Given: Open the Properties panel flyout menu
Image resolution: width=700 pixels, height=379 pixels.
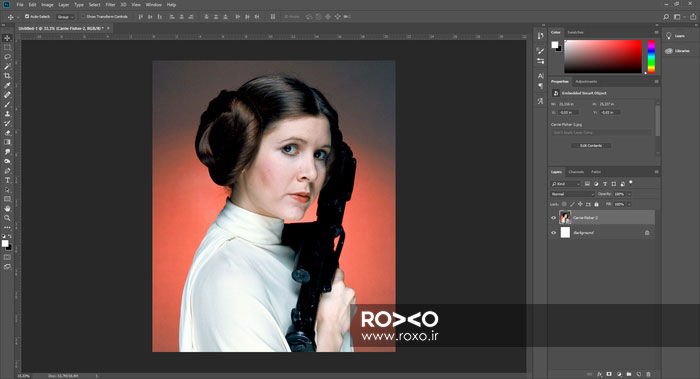Looking at the screenshot, I should 656,82.
